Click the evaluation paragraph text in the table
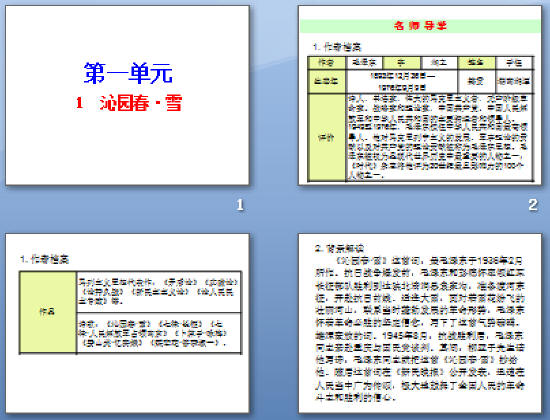 point(439,138)
